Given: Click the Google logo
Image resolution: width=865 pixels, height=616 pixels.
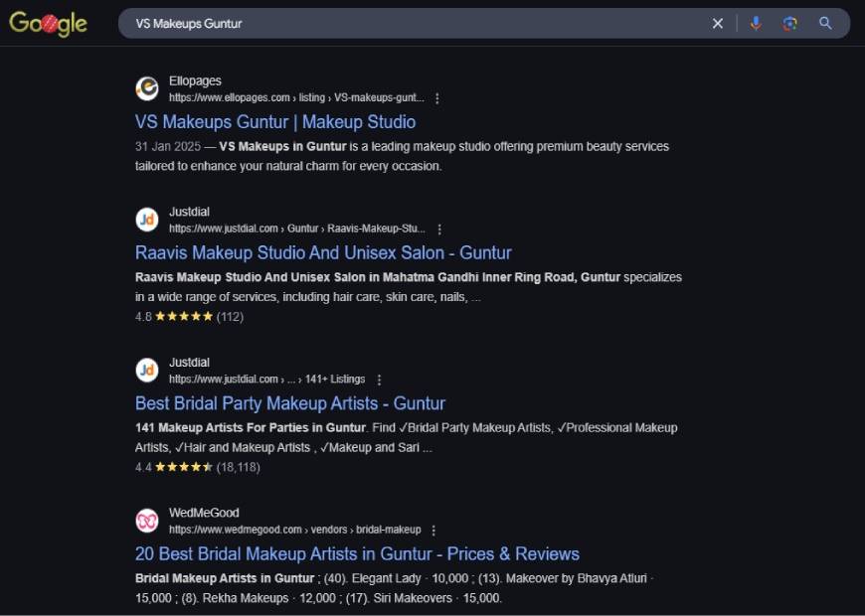Looking at the screenshot, I should 48,23.
